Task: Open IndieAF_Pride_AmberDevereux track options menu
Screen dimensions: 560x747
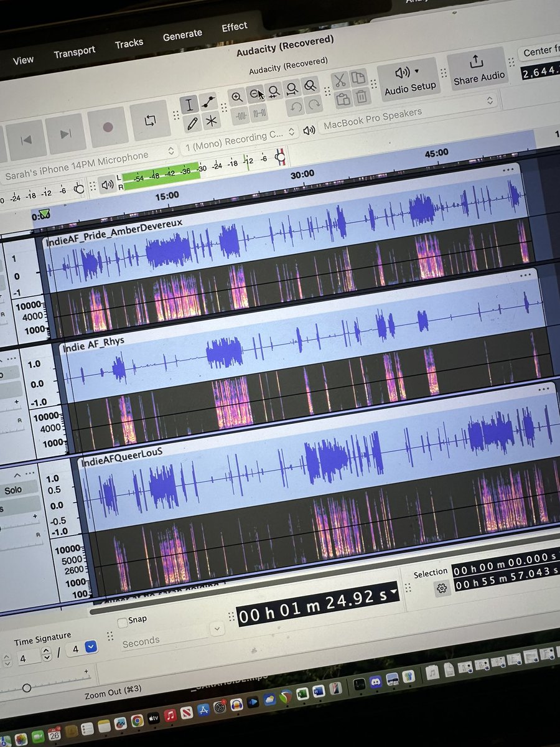Action: (509, 169)
